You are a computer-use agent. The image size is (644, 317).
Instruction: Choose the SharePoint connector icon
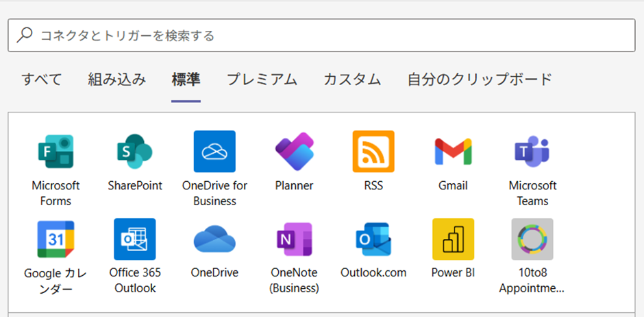135,152
